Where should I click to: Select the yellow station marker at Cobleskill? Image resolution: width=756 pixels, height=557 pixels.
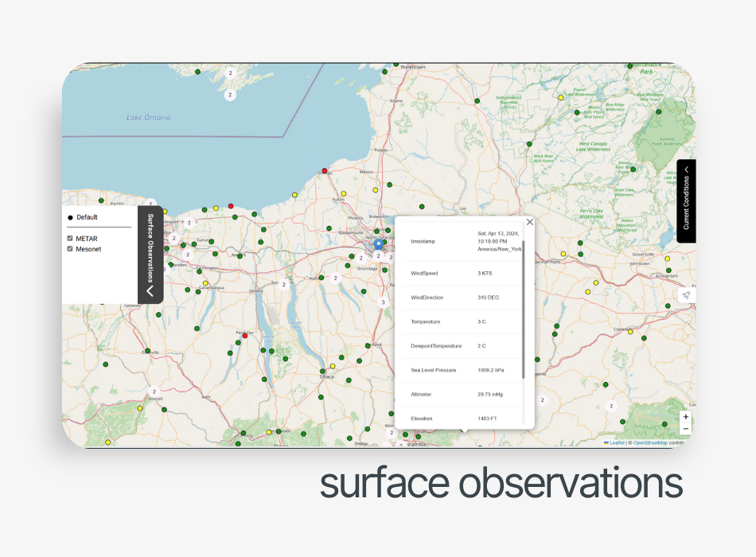[630, 332]
